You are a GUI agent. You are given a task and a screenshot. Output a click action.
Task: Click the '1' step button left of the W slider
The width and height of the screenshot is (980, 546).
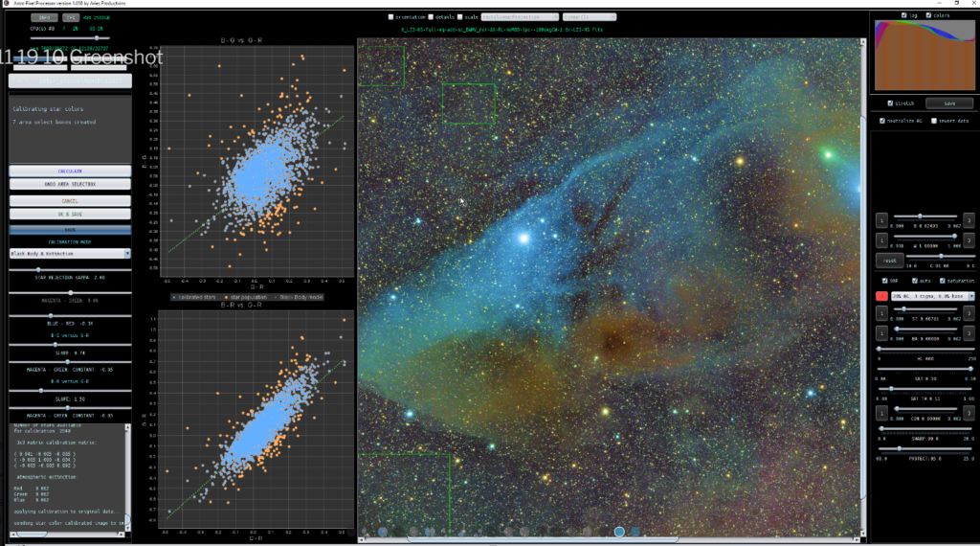(x=882, y=239)
